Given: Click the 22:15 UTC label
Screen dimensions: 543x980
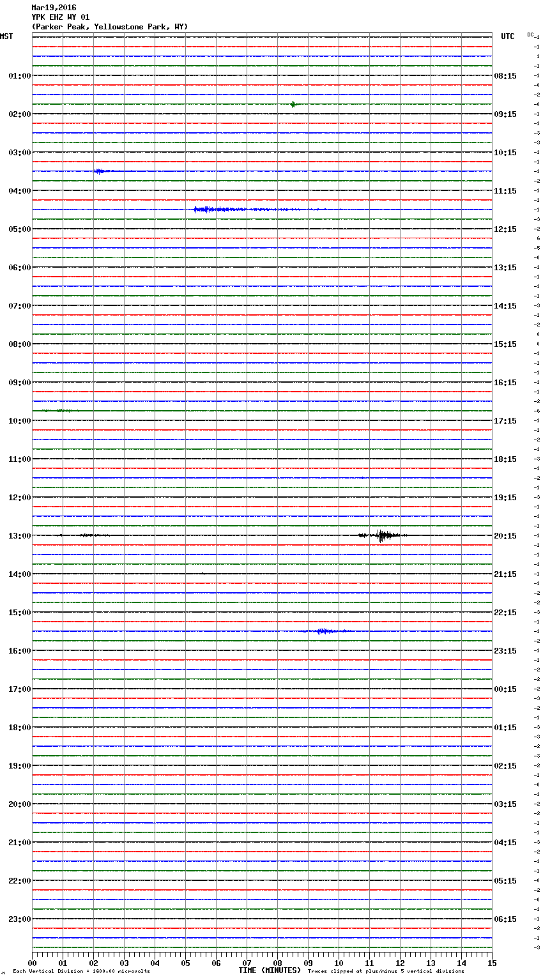Looking at the screenshot, I should tap(505, 613).
